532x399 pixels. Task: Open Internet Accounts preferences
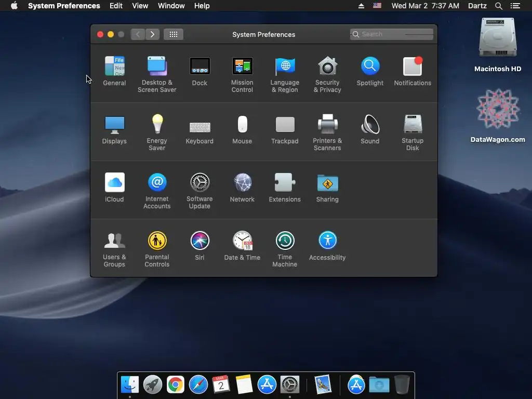[x=157, y=191]
